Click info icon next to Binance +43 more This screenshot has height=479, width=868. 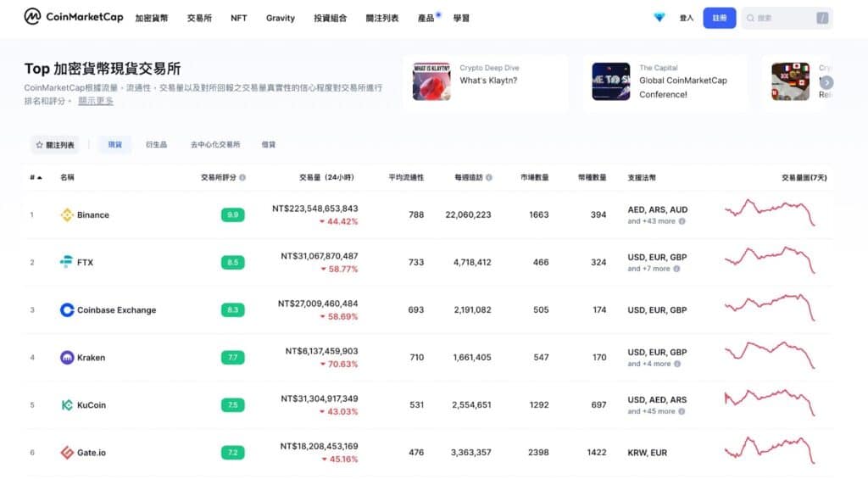(x=682, y=221)
